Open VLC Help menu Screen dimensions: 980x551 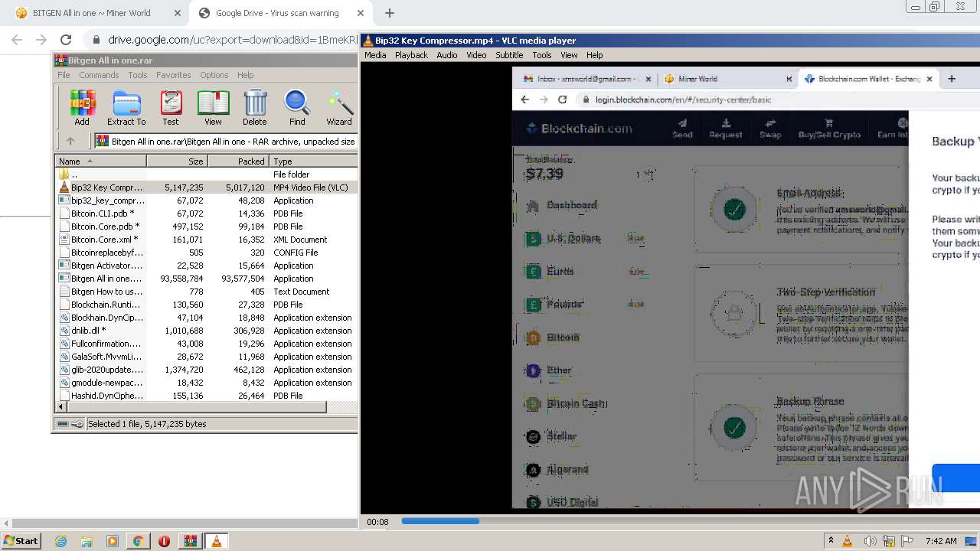click(x=595, y=55)
